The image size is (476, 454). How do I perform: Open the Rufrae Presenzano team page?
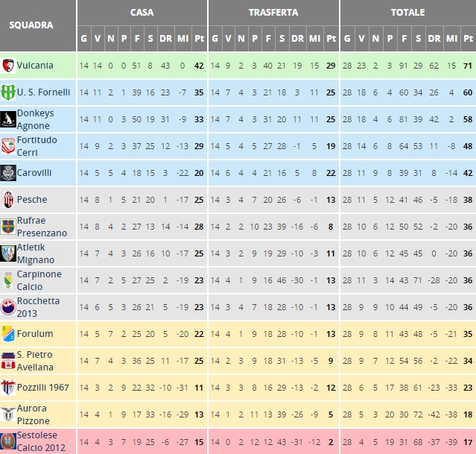click(x=42, y=227)
